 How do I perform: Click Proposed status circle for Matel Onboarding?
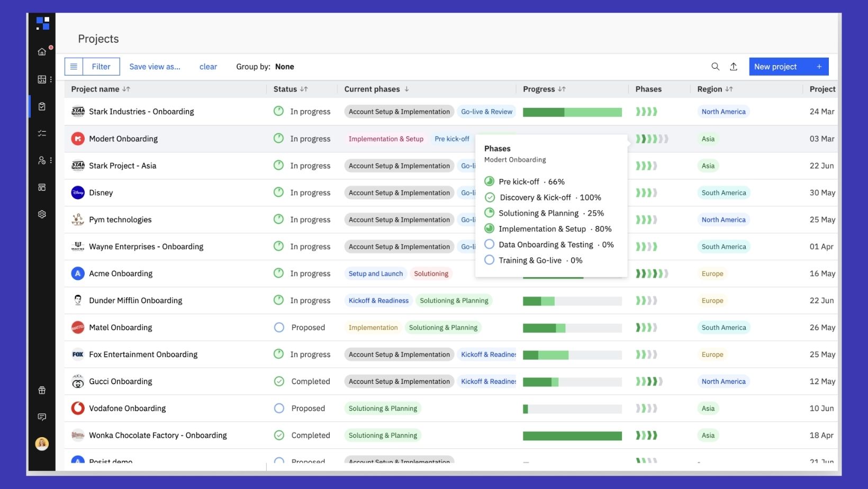point(279,328)
